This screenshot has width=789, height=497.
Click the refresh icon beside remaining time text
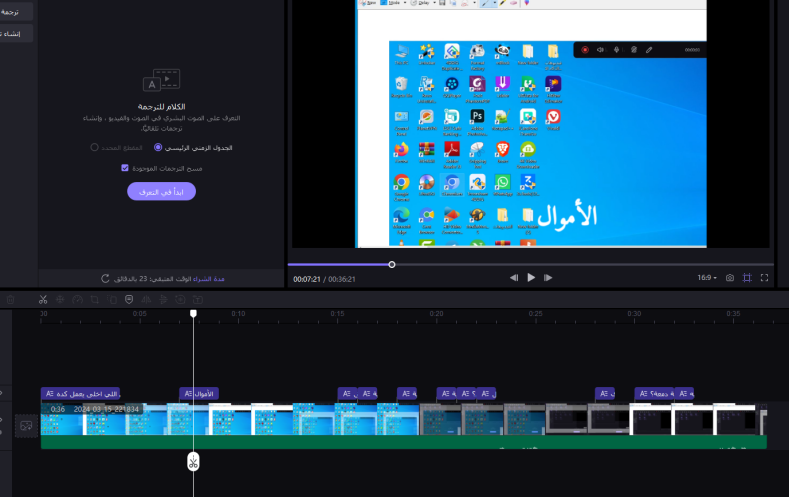tap(105, 279)
